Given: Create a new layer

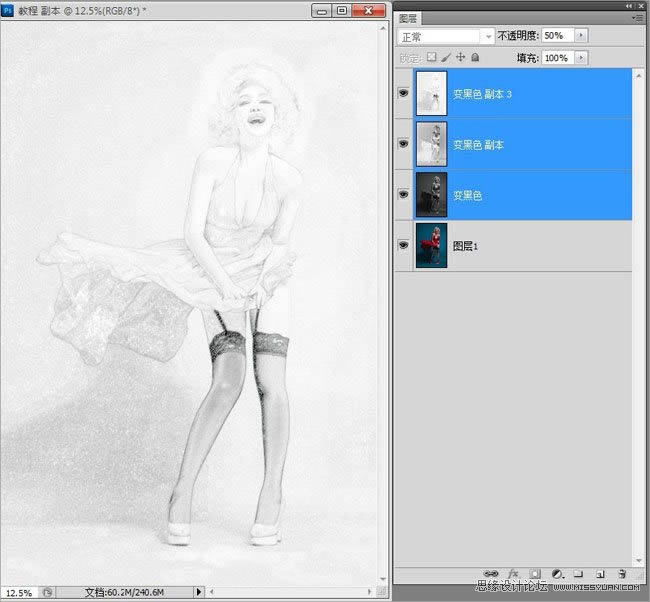Looking at the screenshot, I should [600, 574].
